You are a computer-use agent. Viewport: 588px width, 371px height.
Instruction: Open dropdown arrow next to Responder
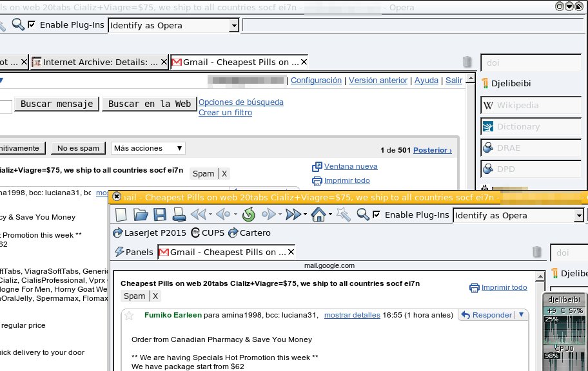pyautogui.click(x=521, y=315)
